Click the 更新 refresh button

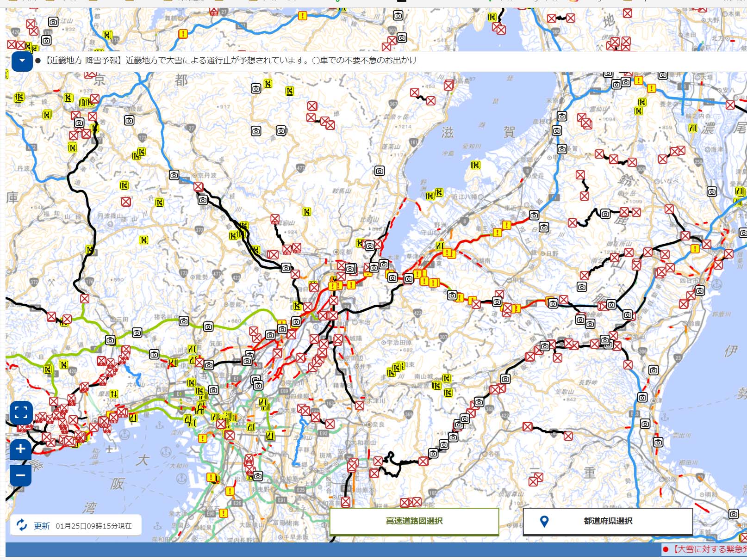(33, 526)
